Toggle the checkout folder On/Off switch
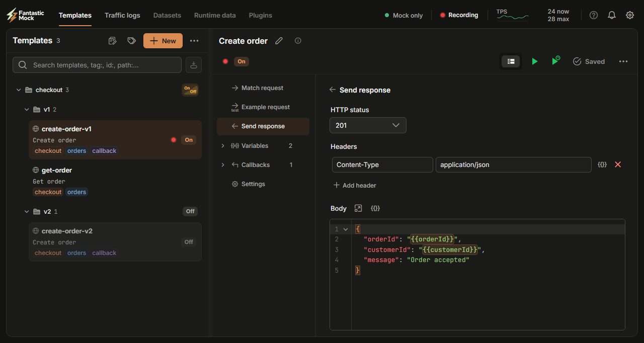This screenshot has height=343, width=644. [x=190, y=90]
